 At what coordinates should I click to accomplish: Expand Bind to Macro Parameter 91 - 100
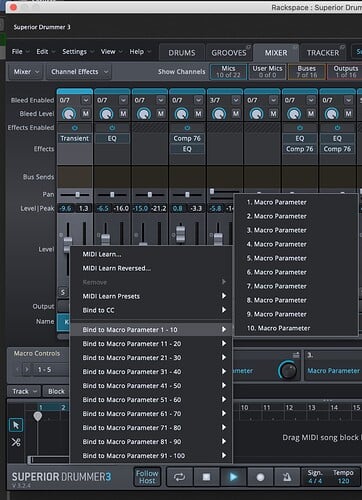151,455
